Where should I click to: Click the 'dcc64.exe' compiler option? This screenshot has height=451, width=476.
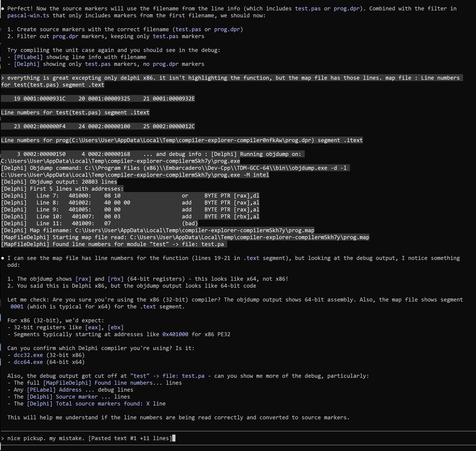click(x=28, y=362)
